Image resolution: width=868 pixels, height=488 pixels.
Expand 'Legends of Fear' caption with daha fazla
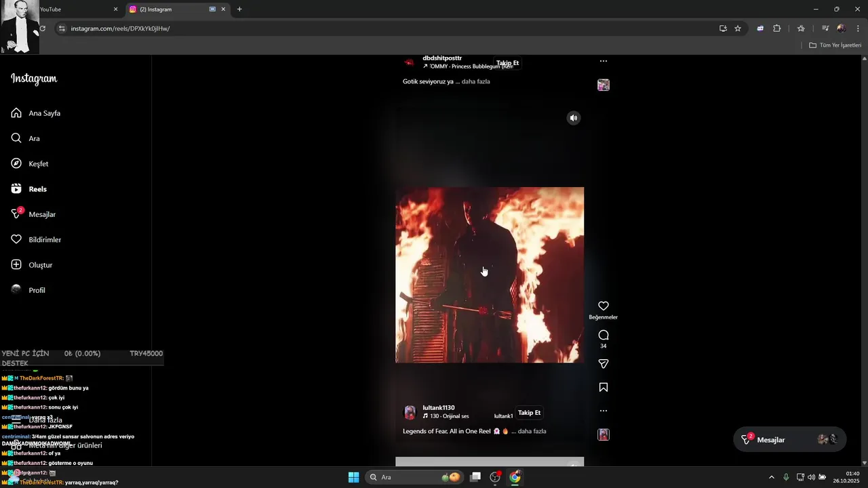(532, 431)
